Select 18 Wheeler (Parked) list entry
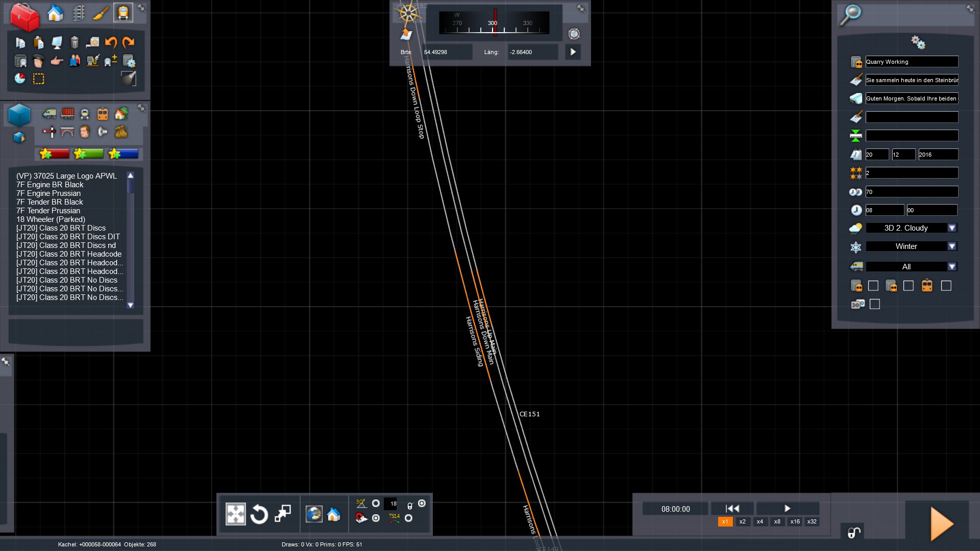Screen dimensions: 980x551 coord(51,219)
